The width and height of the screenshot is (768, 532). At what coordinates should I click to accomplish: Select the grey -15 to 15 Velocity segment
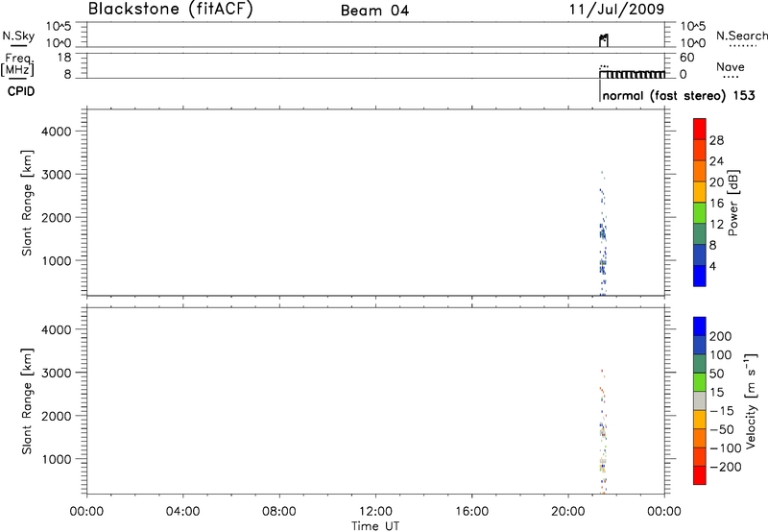[x=700, y=400]
